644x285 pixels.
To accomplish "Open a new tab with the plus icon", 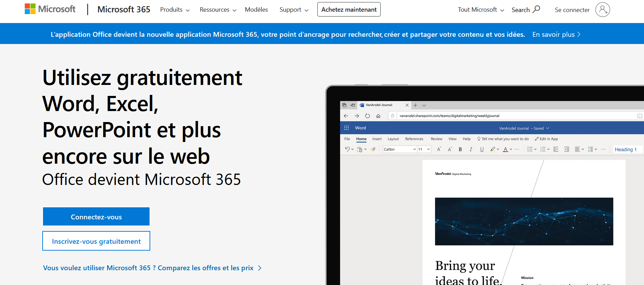I will coord(415,105).
